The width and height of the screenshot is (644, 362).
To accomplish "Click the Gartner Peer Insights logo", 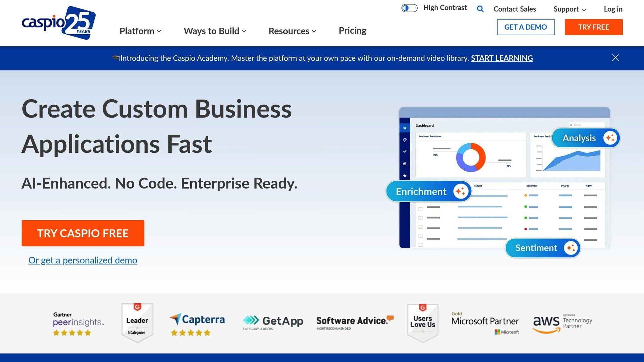I will pyautogui.click(x=78, y=324).
